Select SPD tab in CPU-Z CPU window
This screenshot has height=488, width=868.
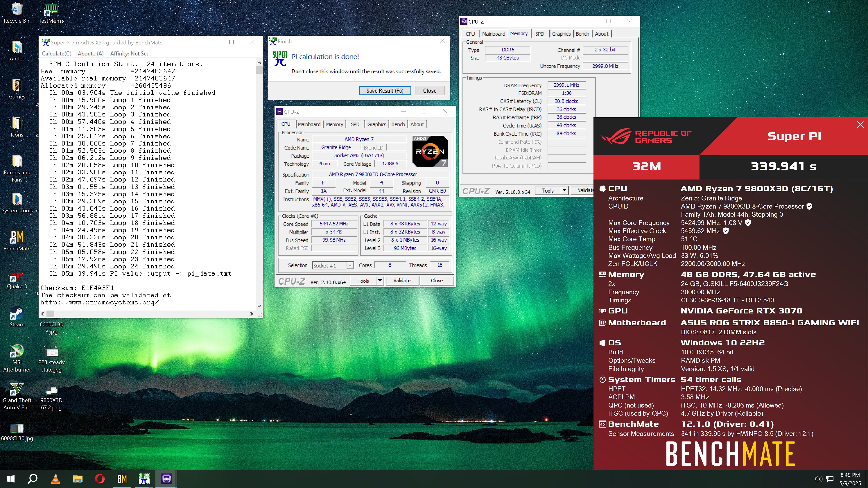355,124
